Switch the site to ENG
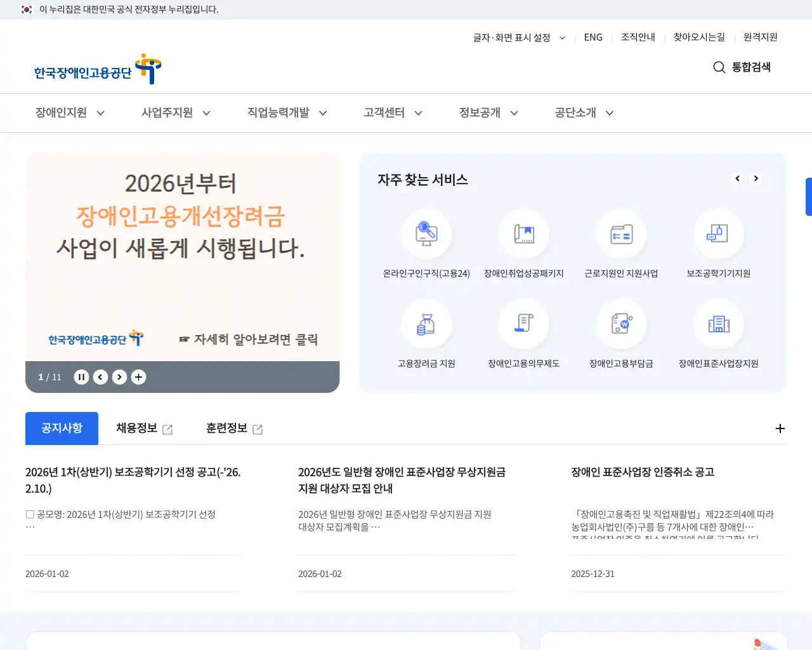Viewport: 812px width, 650px height. coord(593,37)
